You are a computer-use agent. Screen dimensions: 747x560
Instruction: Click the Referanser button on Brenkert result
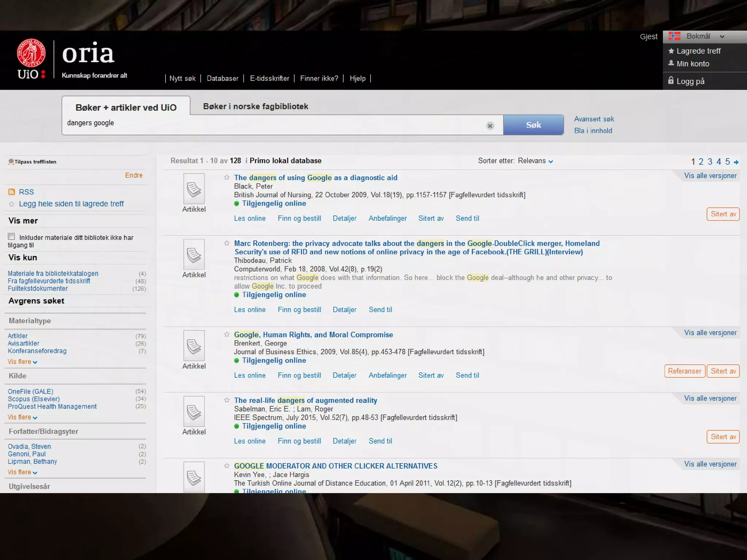684,371
